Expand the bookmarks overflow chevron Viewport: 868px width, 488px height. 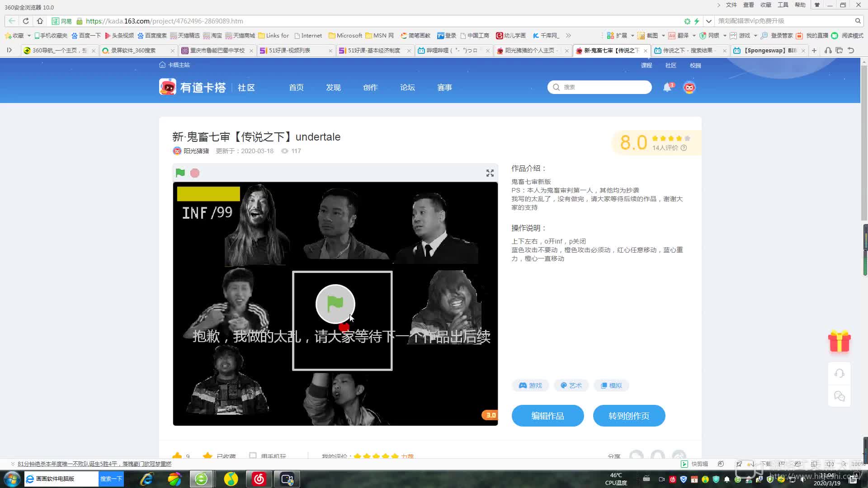568,36
